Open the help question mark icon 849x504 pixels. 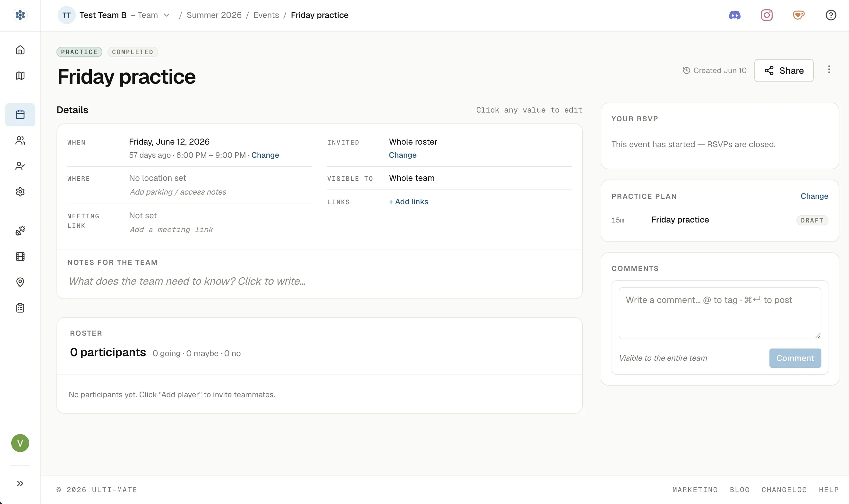coord(831,15)
